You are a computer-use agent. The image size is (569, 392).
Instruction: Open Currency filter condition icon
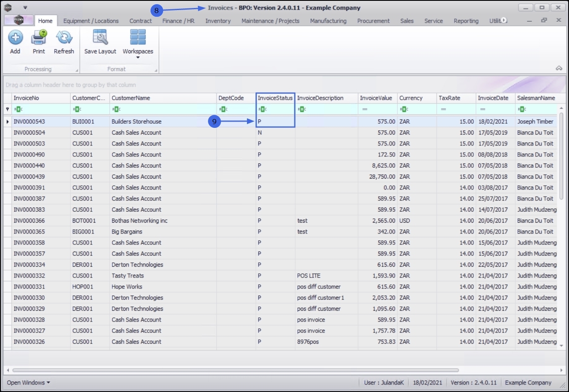tap(404, 109)
